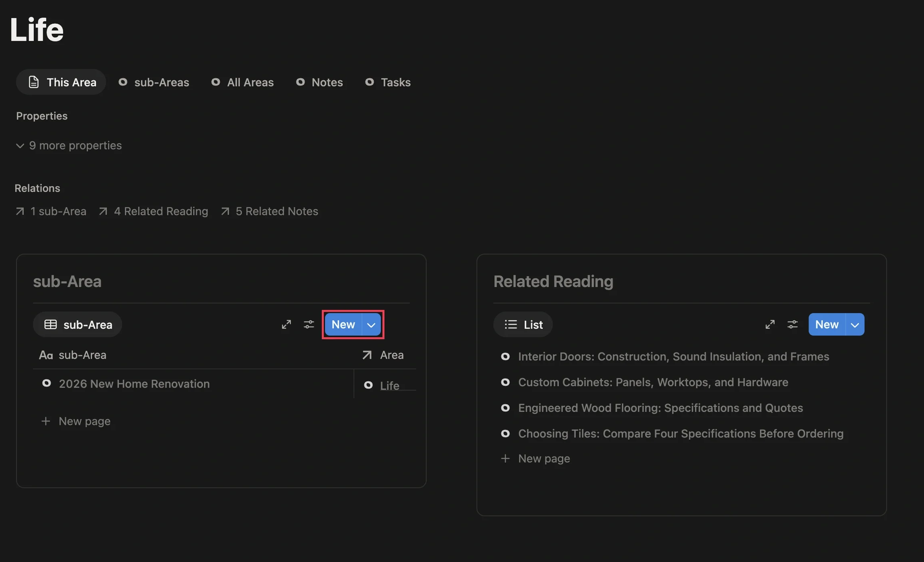Jump to 1 sub-Area relation
Image resolution: width=924 pixels, height=562 pixels.
pyautogui.click(x=51, y=211)
